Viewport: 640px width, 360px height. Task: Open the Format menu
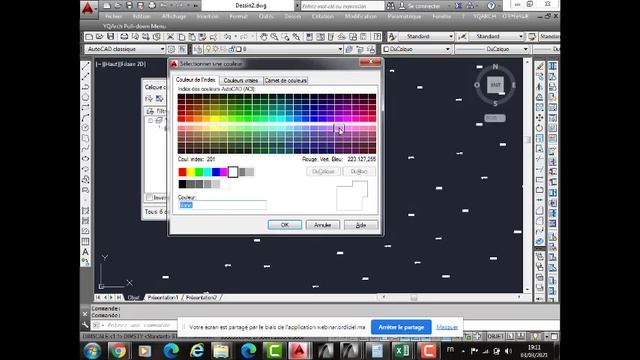click(238, 16)
